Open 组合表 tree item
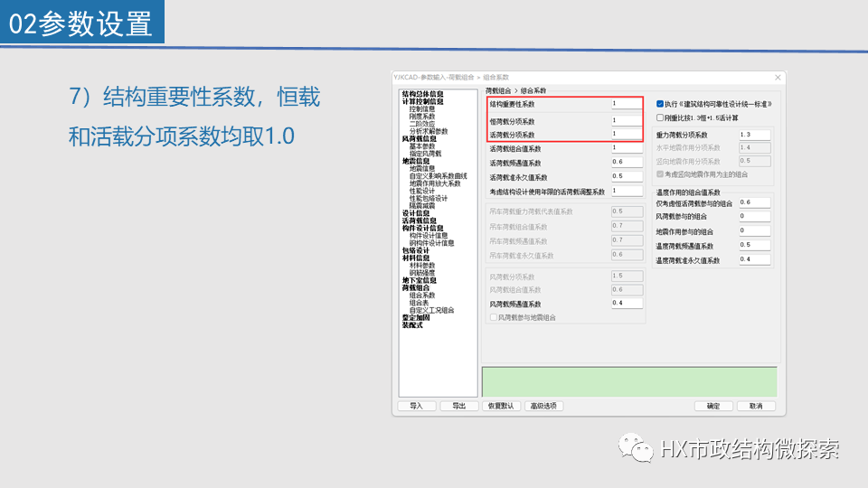The image size is (868, 488). (419, 303)
